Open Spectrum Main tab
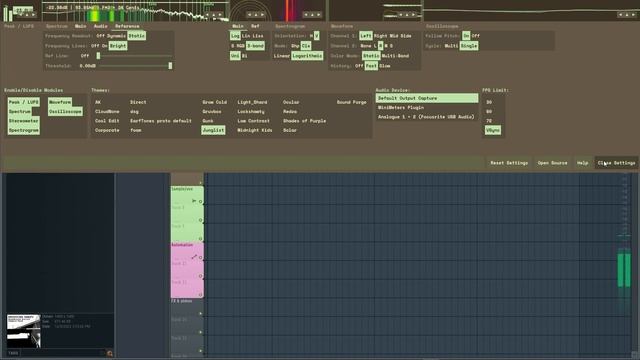The height and width of the screenshot is (360, 640). pyautogui.click(x=80, y=26)
